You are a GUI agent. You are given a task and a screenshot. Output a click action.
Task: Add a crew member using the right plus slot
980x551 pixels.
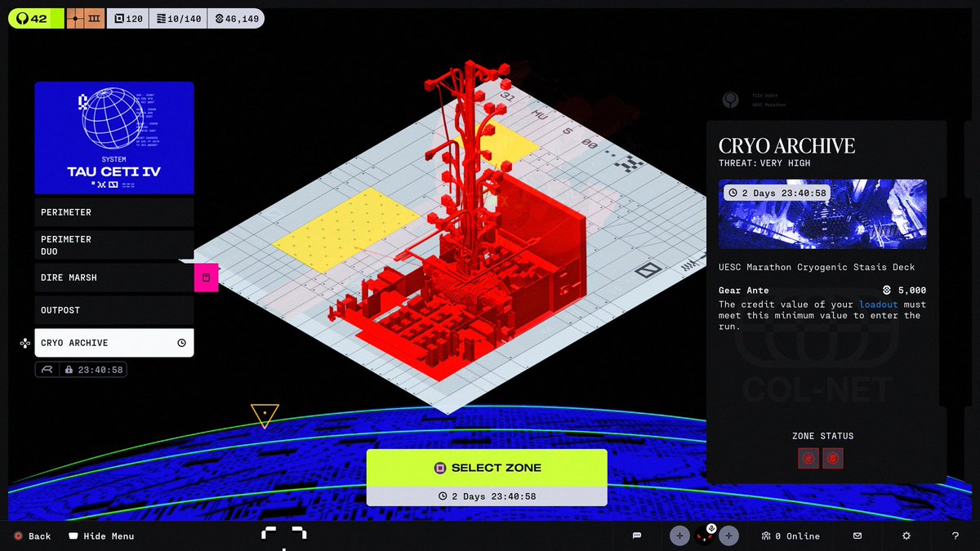coord(729,535)
